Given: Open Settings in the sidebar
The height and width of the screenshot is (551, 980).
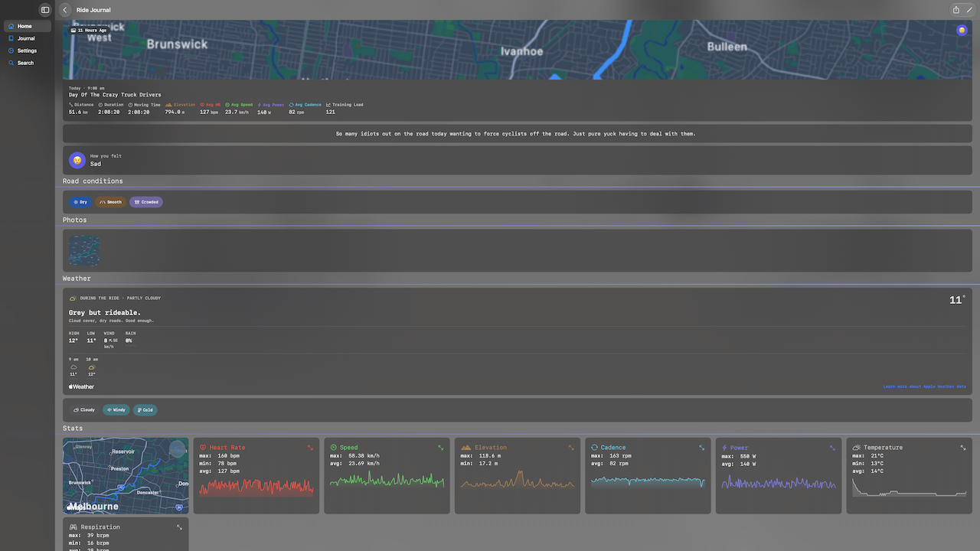Looking at the screenshot, I should [x=26, y=51].
